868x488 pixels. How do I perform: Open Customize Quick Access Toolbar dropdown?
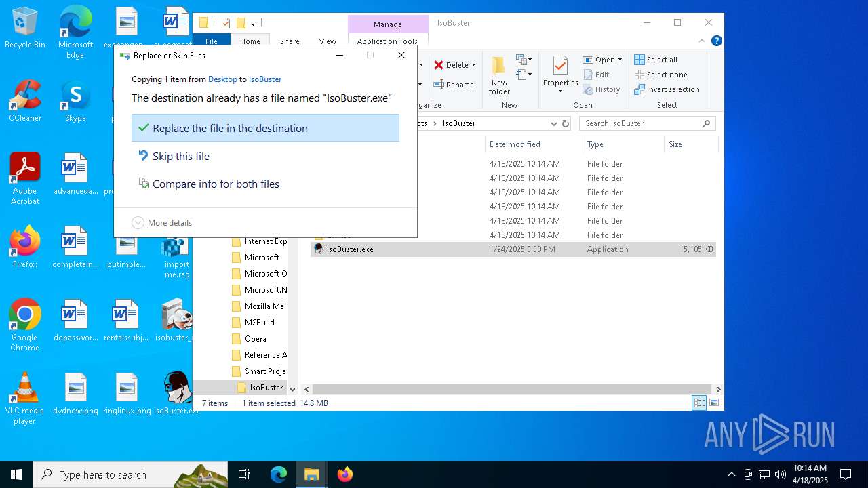[x=253, y=23]
